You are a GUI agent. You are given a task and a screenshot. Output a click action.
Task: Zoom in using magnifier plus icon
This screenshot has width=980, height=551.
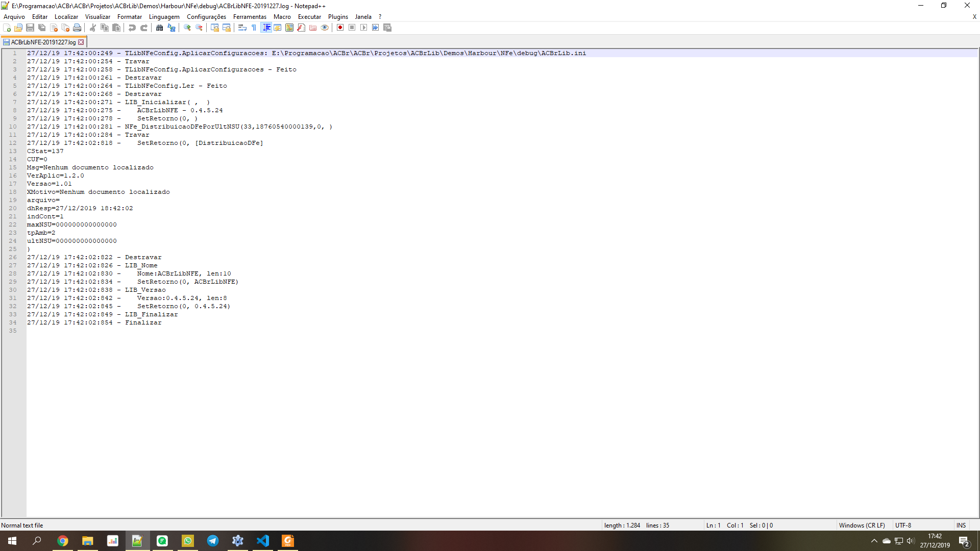[187, 28]
